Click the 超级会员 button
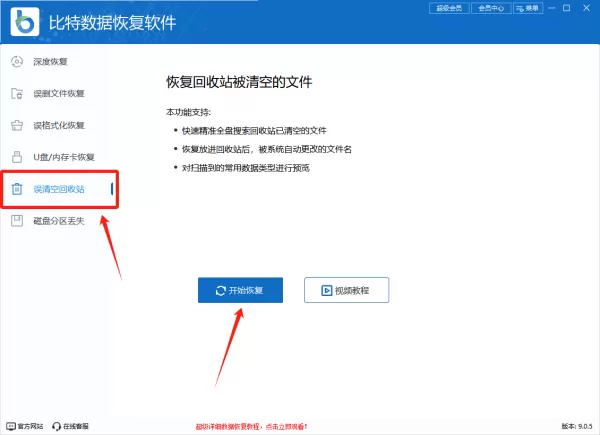This screenshot has height=435, width=600. (449, 8)
